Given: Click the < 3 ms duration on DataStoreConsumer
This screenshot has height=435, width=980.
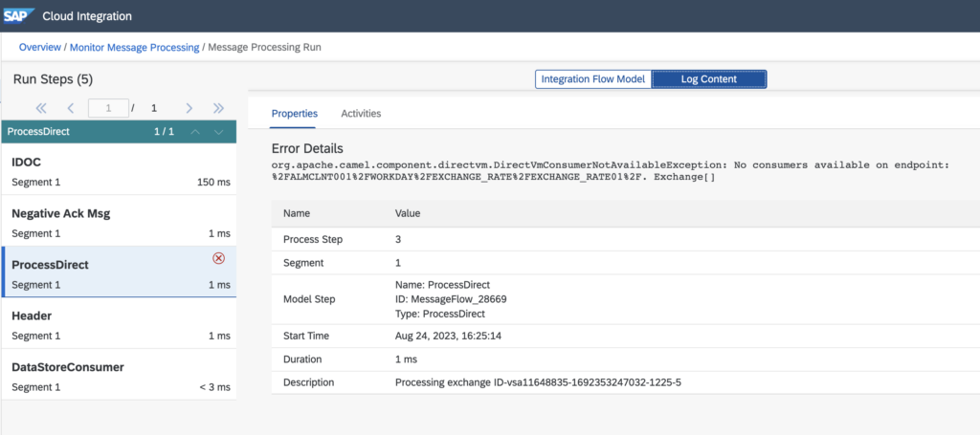Looking at the screenshot, I should click(x=215, y=387).
